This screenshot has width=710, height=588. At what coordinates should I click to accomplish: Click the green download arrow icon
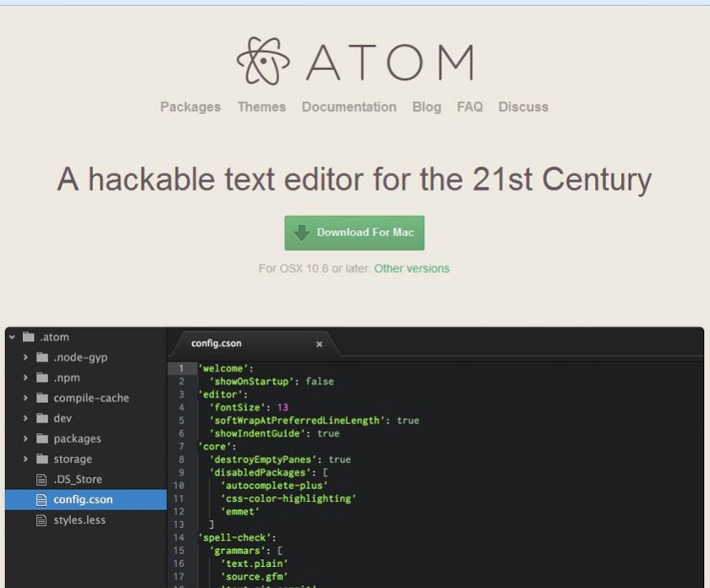coord(301,233)
